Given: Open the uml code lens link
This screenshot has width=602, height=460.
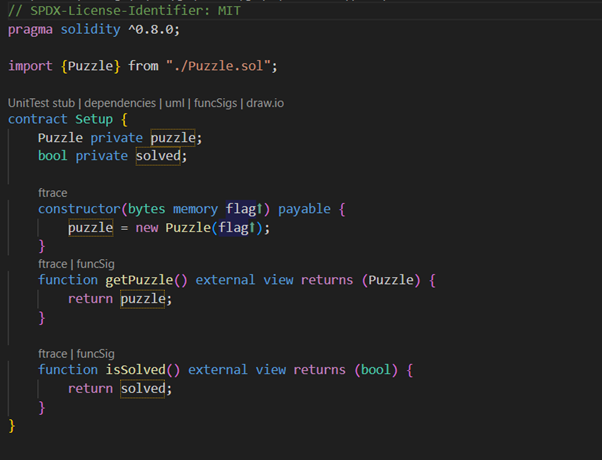Looking at the screenshot, I should click(x=175, y=103).
